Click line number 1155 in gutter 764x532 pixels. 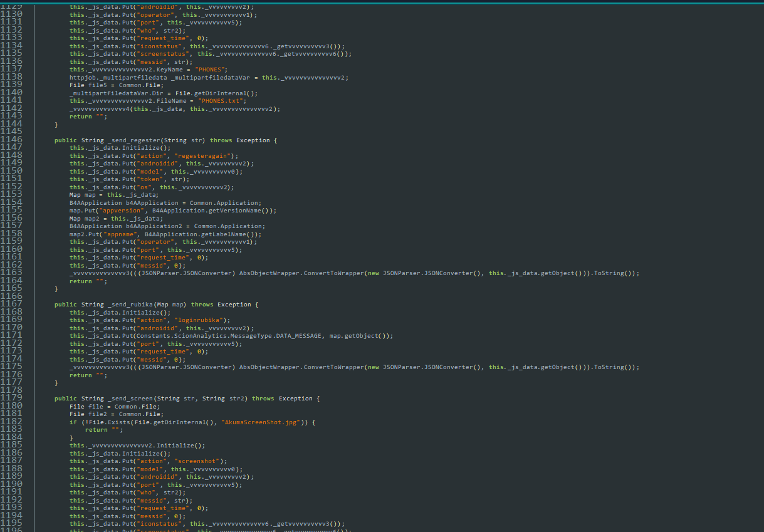coord(11,211)
